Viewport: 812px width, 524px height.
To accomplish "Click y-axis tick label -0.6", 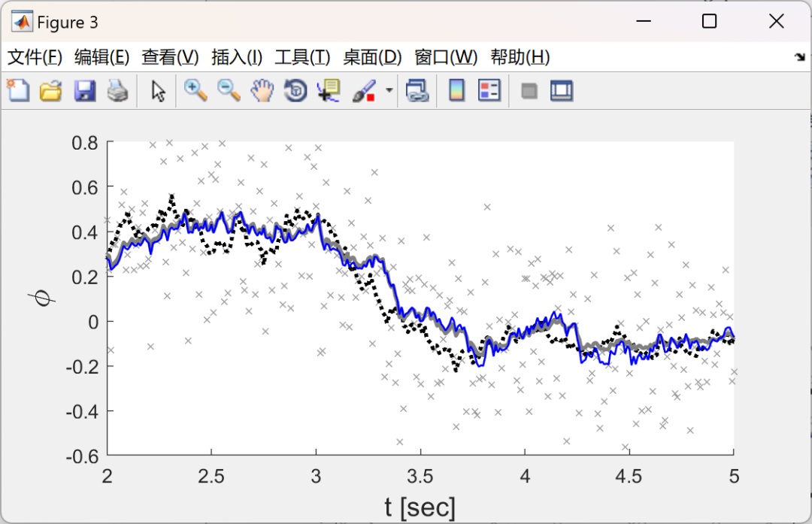I will [x=82, y=456].
